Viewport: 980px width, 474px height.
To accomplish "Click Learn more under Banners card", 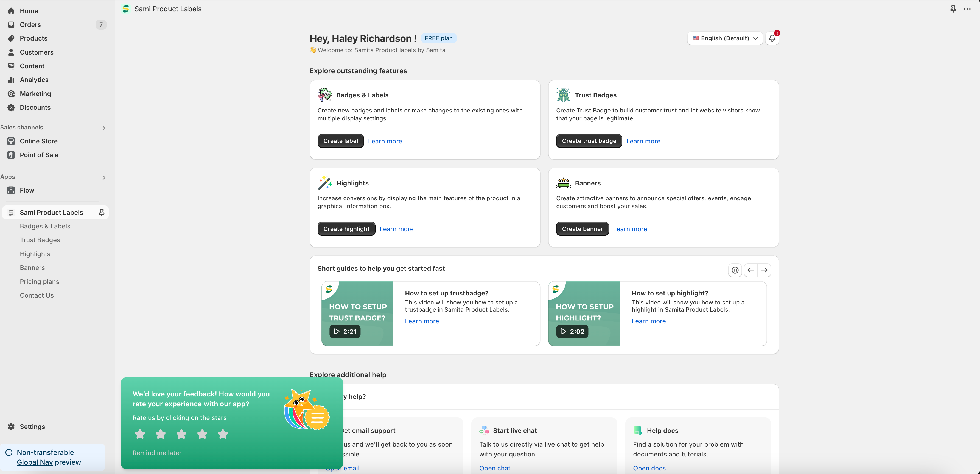I will pyautogui.click(x=630, y=229).
